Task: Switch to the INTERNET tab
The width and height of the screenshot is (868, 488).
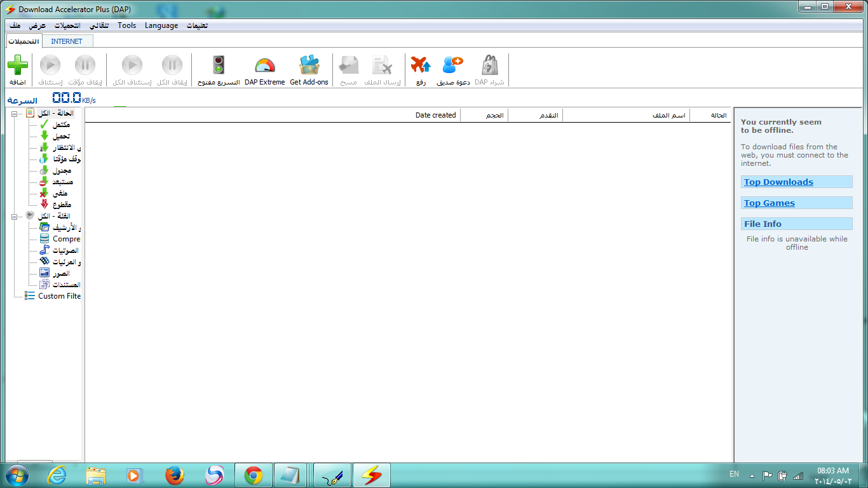Action: pyautogui.click(x=67, y=41)
